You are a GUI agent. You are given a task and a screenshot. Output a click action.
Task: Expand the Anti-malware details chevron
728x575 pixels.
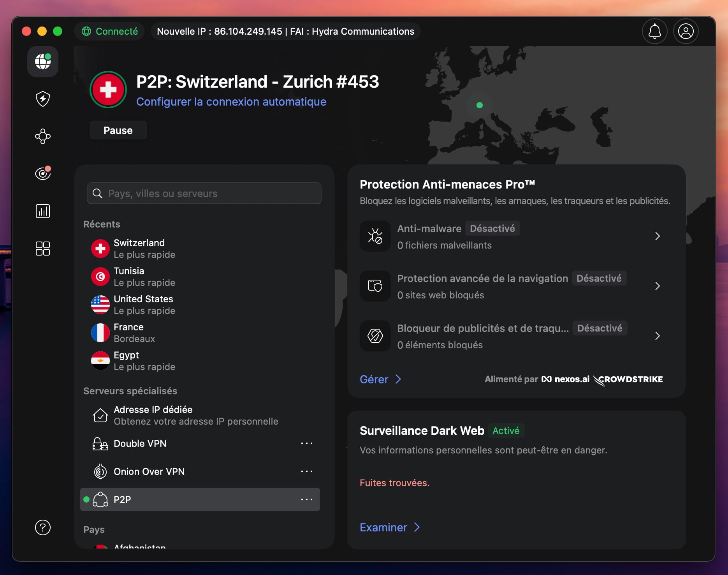658,236
